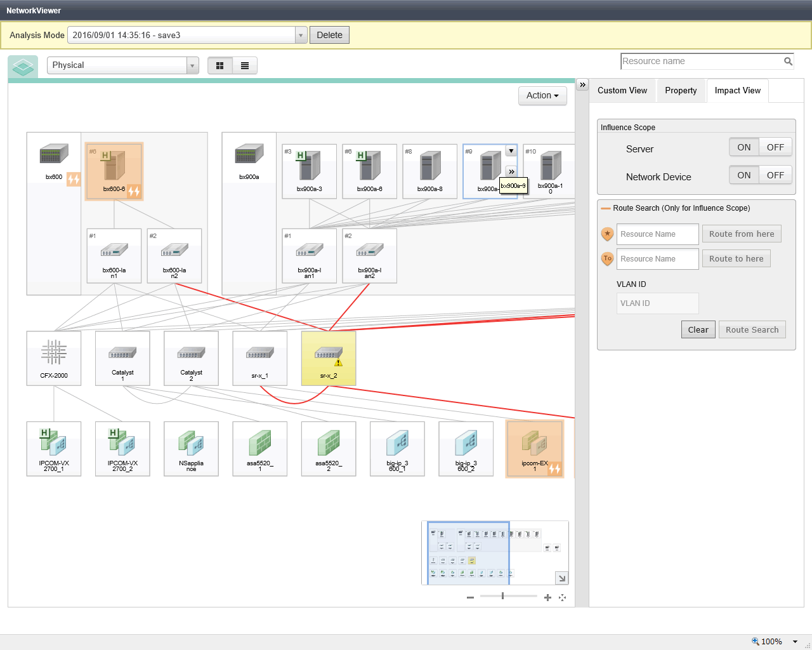Select the big-ip_3600_2 node

click(466, 449)
